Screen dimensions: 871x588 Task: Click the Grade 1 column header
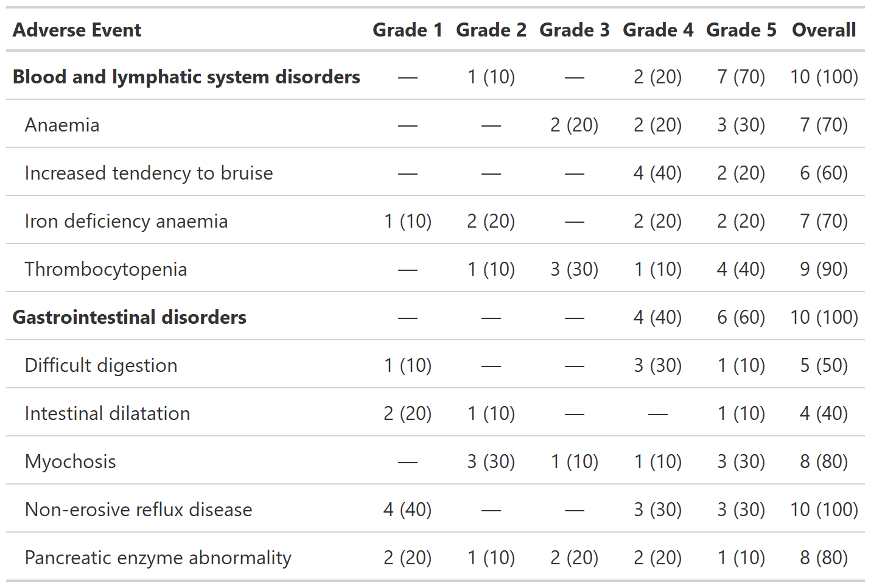point(407,30)
